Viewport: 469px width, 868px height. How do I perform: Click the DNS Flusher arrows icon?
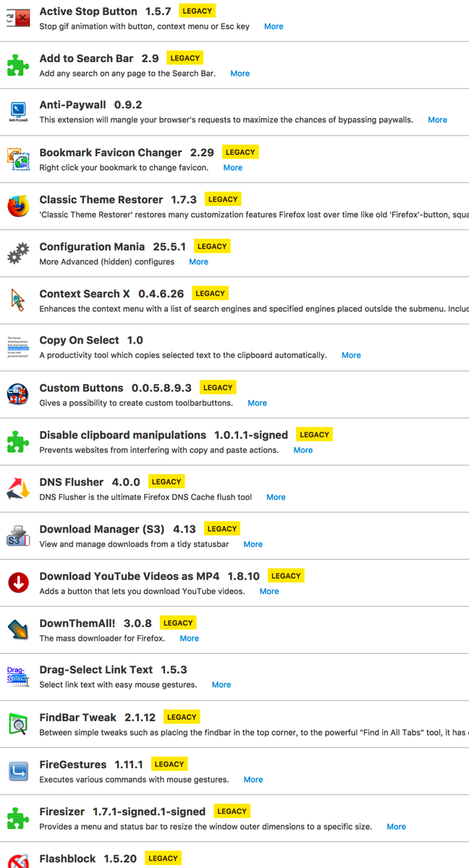click(17, 489)
